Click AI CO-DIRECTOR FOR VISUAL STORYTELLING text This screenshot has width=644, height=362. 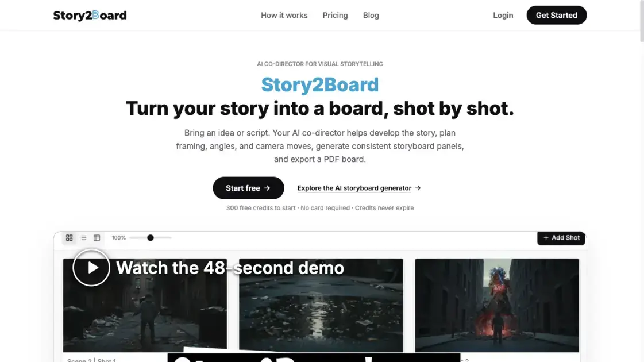(x=320, y=64)
